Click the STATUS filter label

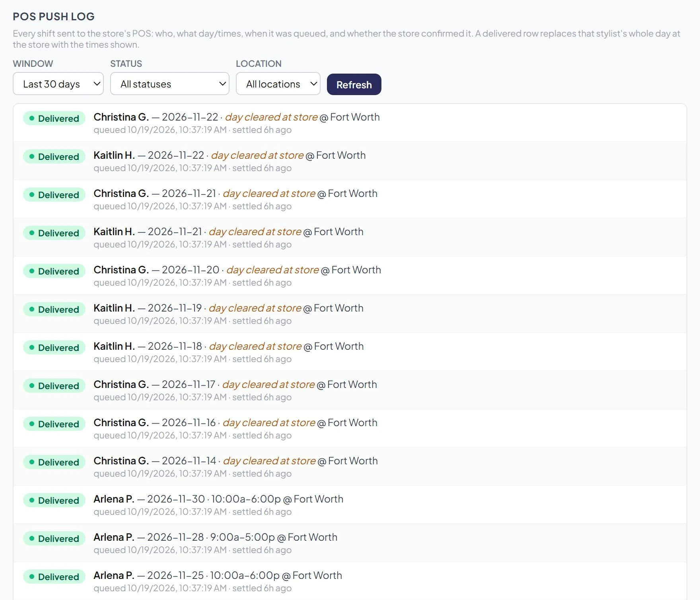pos(126,64)
